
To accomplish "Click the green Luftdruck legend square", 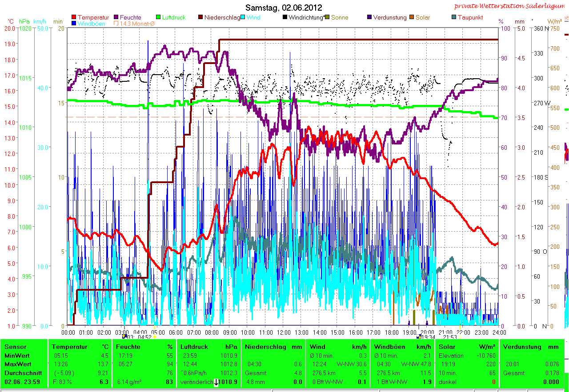I will click(x=159, y=18).
